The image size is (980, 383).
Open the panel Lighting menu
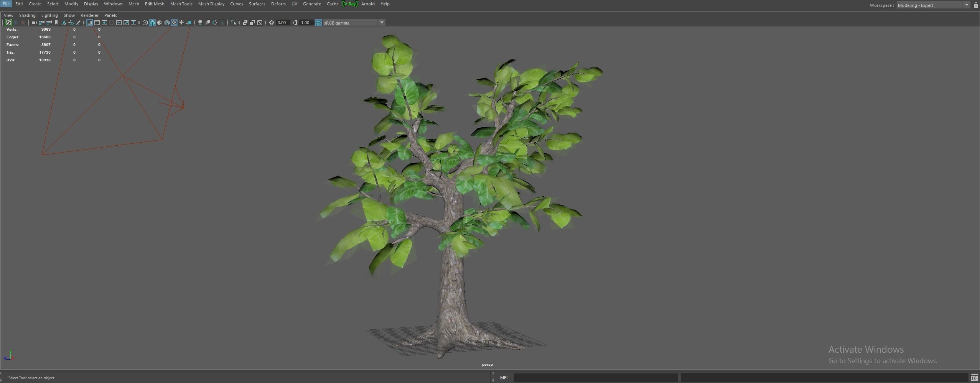49,15
